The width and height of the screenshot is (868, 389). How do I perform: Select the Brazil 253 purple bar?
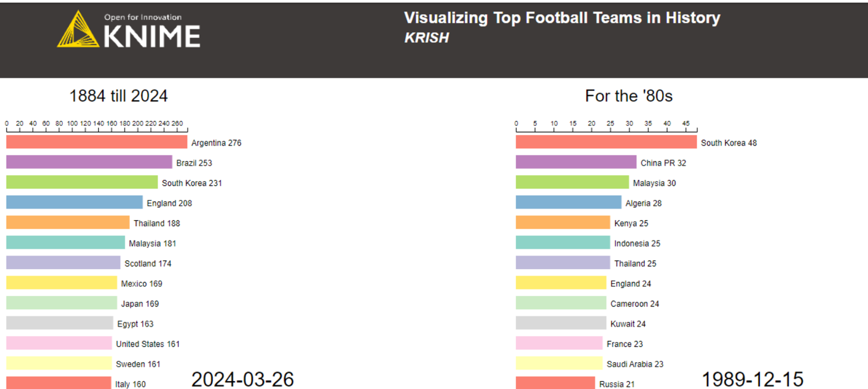click(x=89, y=162)
